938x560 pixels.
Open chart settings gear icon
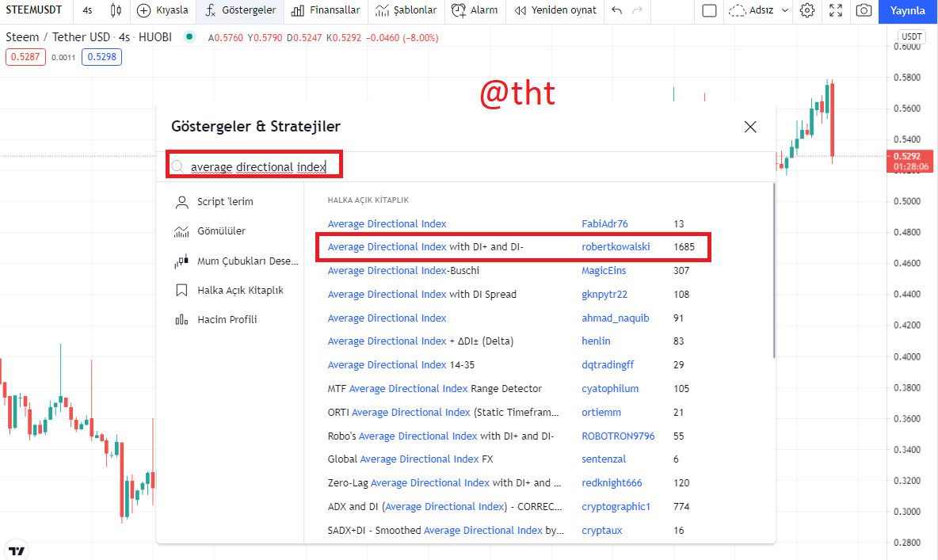807,10
